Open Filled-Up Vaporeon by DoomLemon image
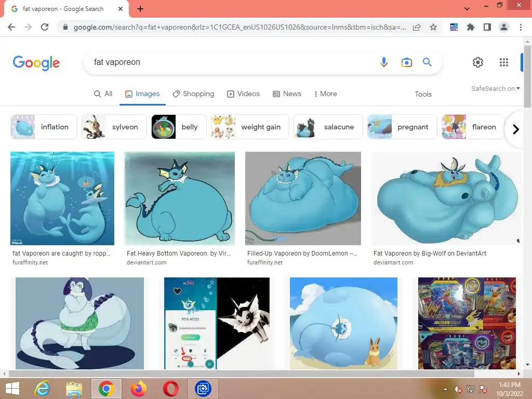The width and height of the screenshot is (532, 399). coord(303,198)
